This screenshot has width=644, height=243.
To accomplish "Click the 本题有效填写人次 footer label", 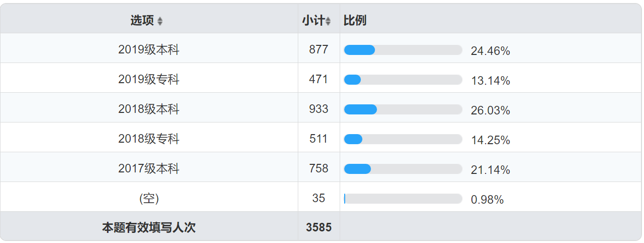I will [x=149, y=228].
